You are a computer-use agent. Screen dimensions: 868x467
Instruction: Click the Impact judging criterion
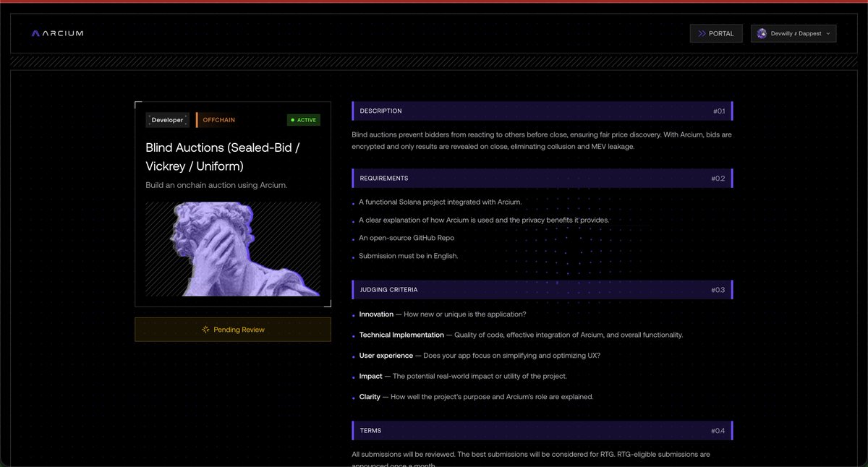tap(463, 376)
